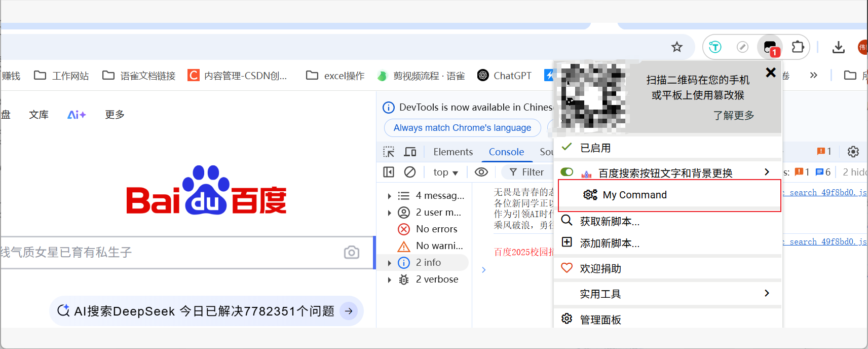Image resolution: width=868 pixels, height=349 pixels.
Task: Open the Tampermonkey extension icon
Action: [x=770, y=47]
